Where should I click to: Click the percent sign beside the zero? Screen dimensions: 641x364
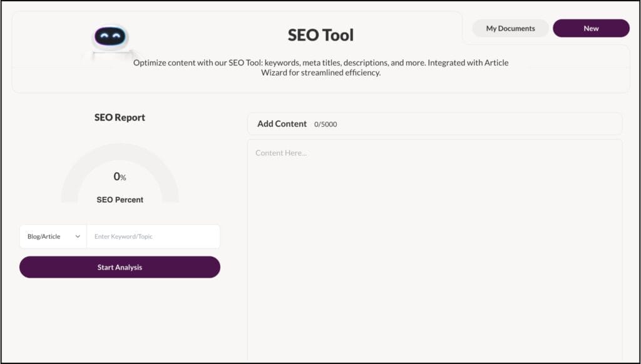tap(123, 178)
